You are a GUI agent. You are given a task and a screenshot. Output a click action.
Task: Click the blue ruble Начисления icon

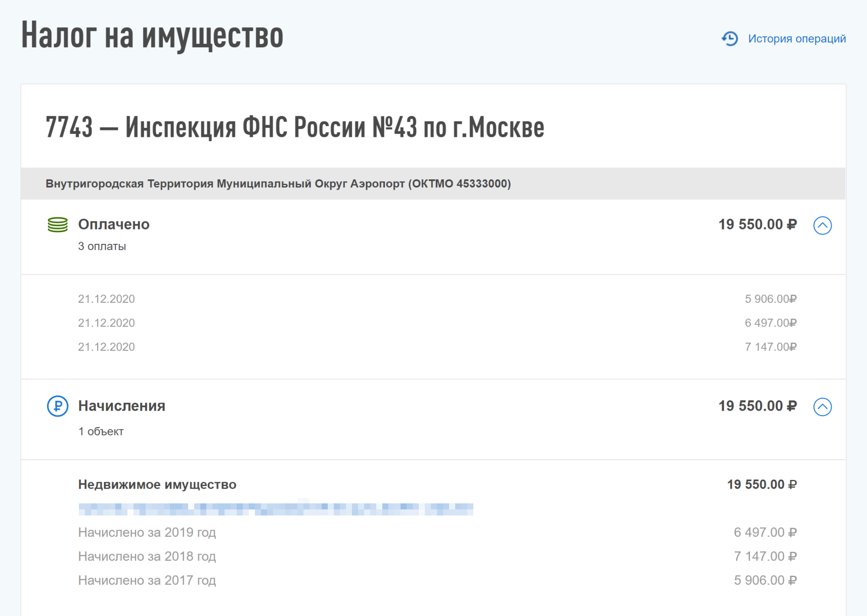58,406
